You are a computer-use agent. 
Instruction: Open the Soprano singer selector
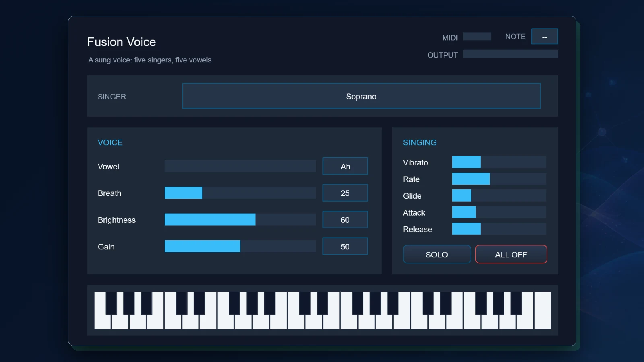[361, 96]
